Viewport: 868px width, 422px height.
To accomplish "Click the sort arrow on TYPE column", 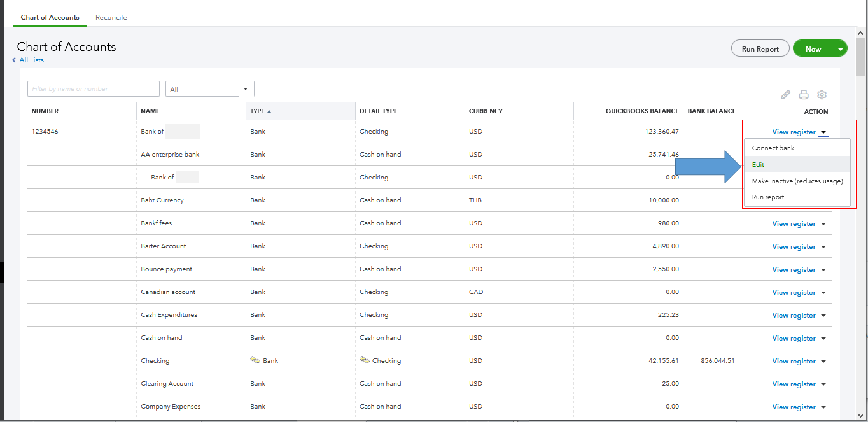I will click(x=269, y=111).
